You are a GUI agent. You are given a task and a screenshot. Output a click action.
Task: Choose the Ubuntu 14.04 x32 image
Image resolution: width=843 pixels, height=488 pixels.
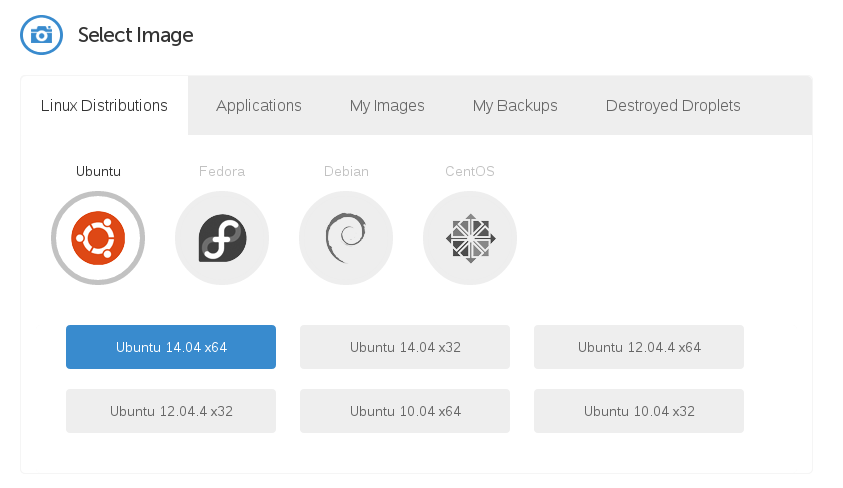point(405,347)
